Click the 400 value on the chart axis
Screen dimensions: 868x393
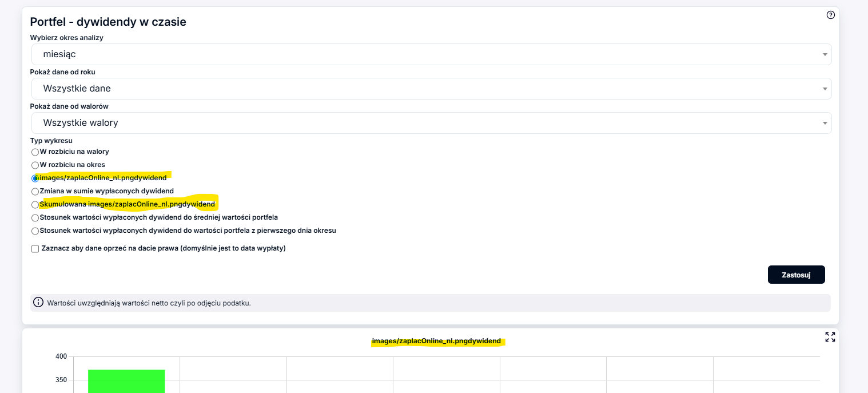pyautogui.click(x=61, y=356)
